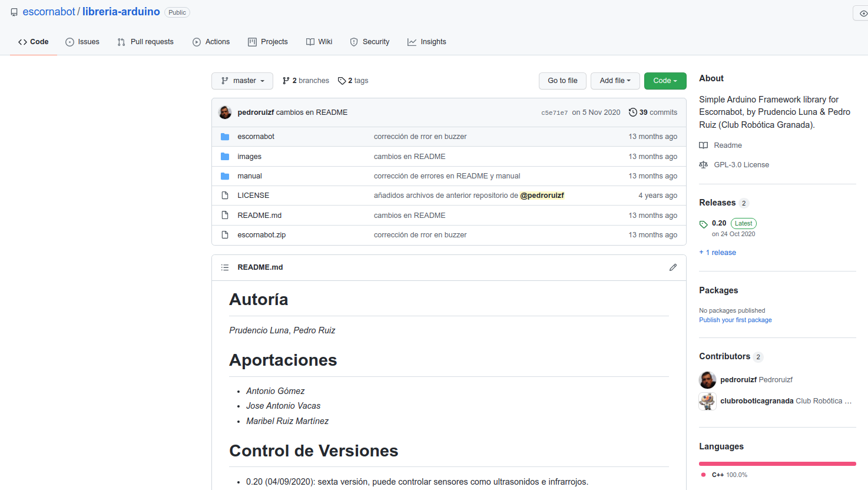Click the pedroruizf author name in commit header
Image resolution: width=868 pixels, height=490 pixels.
(x=256, y=112)
